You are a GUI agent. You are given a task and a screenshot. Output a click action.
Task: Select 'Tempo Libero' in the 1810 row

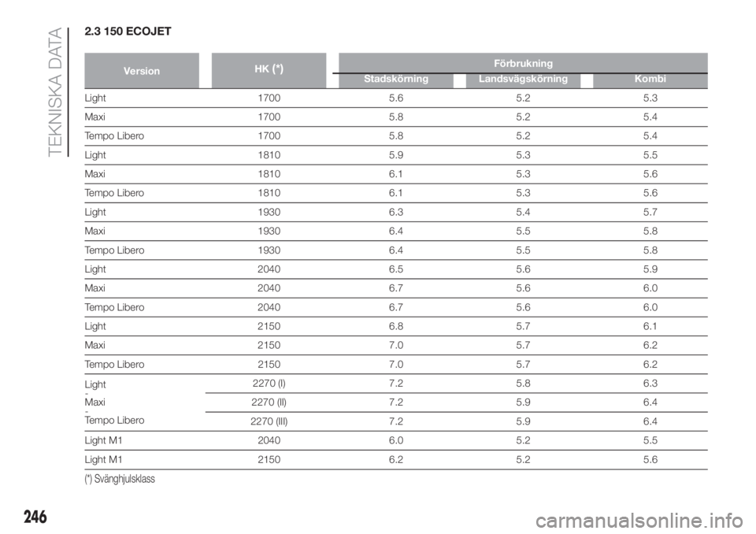[x=114, y=193]
